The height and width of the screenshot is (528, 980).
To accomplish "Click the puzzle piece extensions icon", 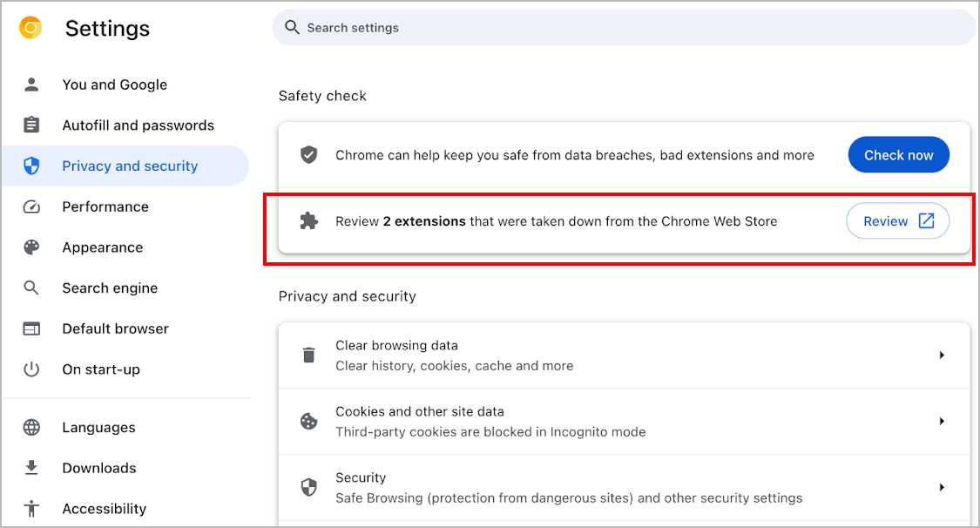I will click(x=308, y=221).
